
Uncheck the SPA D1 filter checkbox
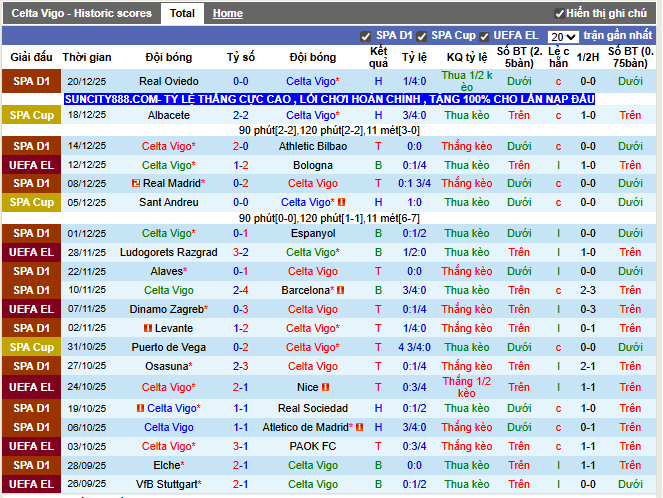[365, 37]
